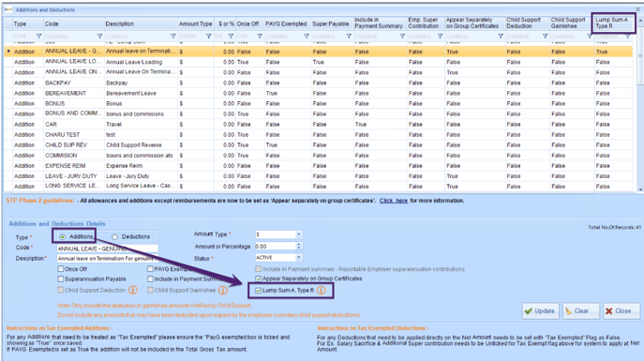Open filter icon for Emp. Super Contribution
Image resolution: width=644 pixels, height=361 pixels.
pos(441,37)
